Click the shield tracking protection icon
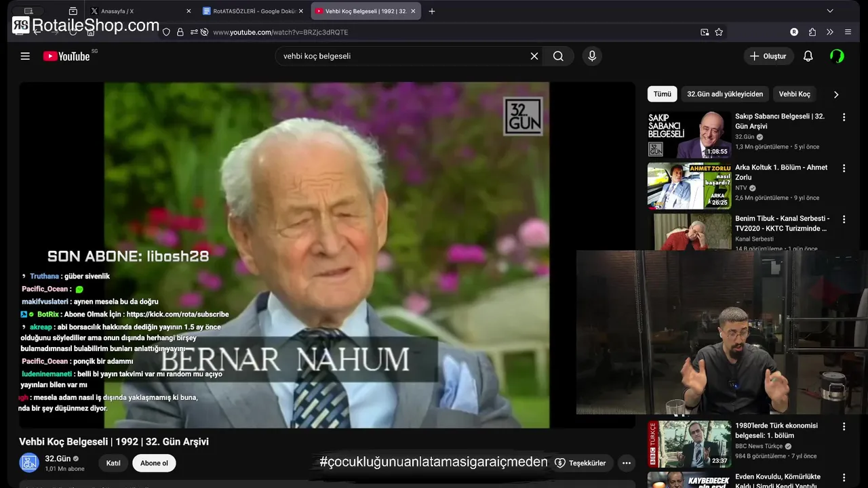The image size is (868, 488). point(166,32)
